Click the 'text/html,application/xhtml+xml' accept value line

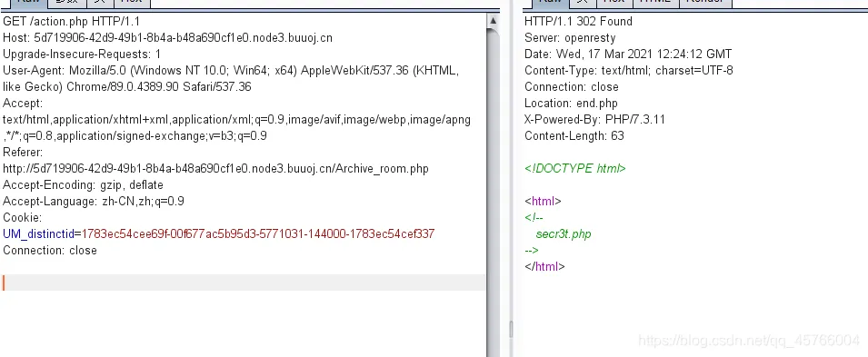coord(237,120)
